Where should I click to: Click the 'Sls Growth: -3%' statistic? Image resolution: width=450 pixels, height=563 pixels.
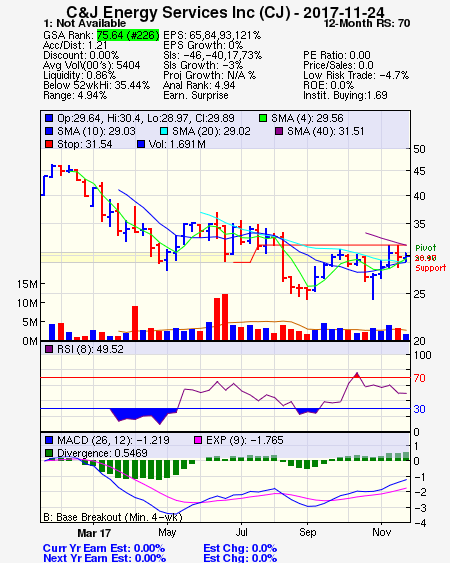(x=203, y=65)
